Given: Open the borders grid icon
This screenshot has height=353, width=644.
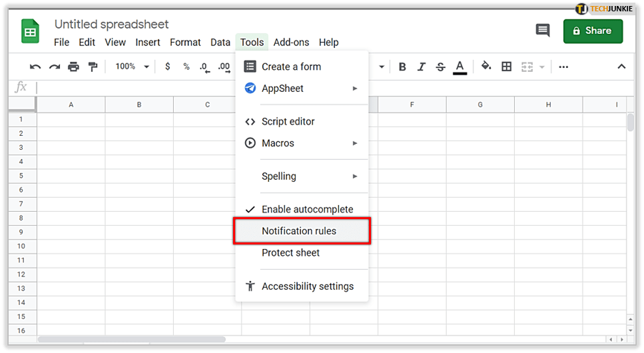Looking at the screenshot, I should coord(507,67).
